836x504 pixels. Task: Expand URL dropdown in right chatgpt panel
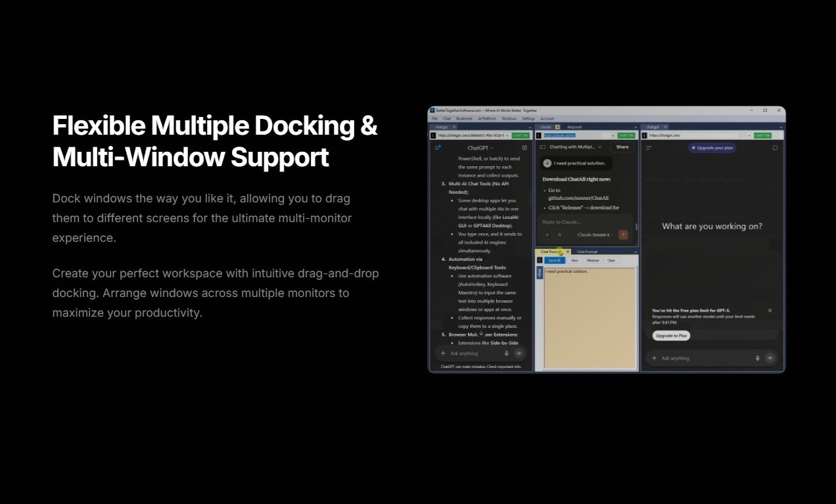click(749, 135)
